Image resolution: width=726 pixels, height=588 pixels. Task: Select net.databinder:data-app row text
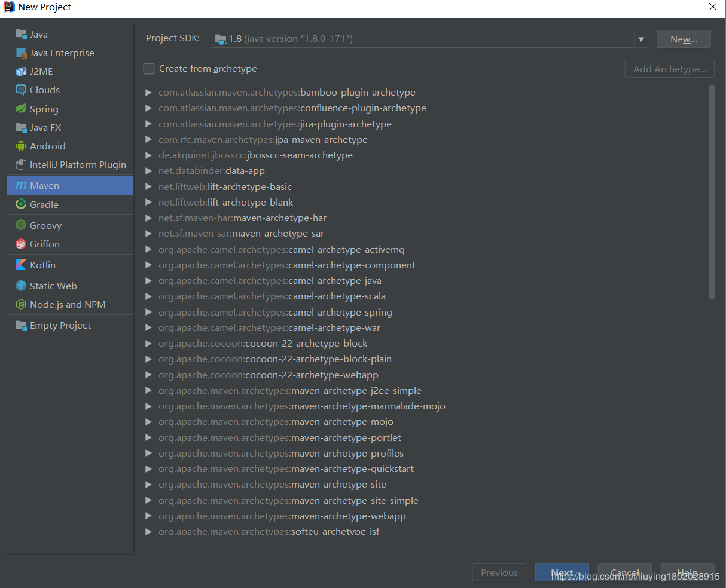coord(212,170)
